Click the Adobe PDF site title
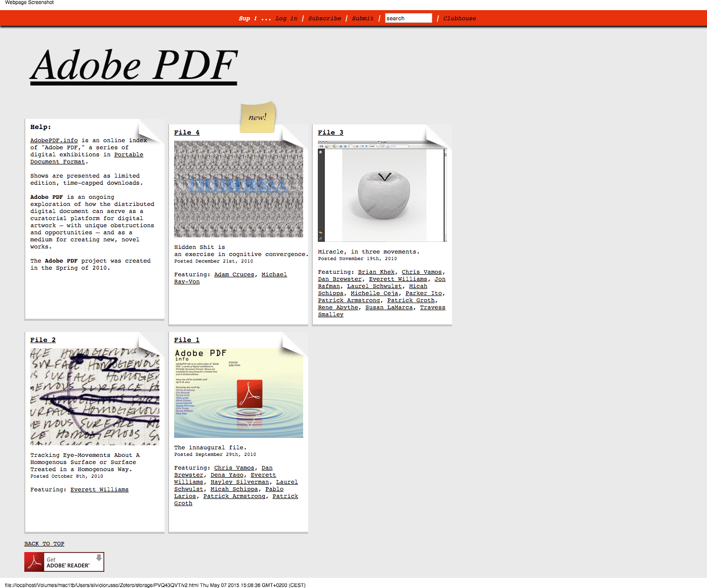This screenshot has height=588, width=707. coord(134,66)
